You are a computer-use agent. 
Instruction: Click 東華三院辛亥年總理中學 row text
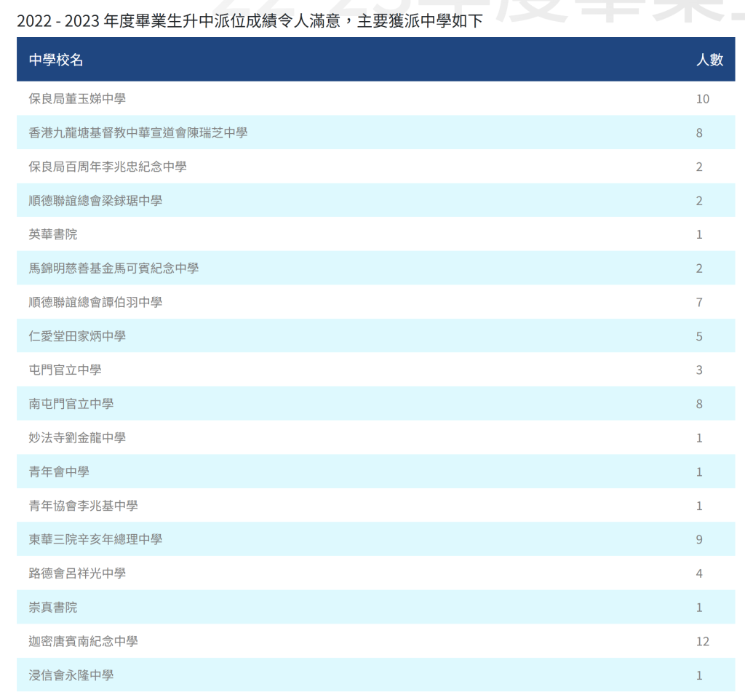[95, 539]
